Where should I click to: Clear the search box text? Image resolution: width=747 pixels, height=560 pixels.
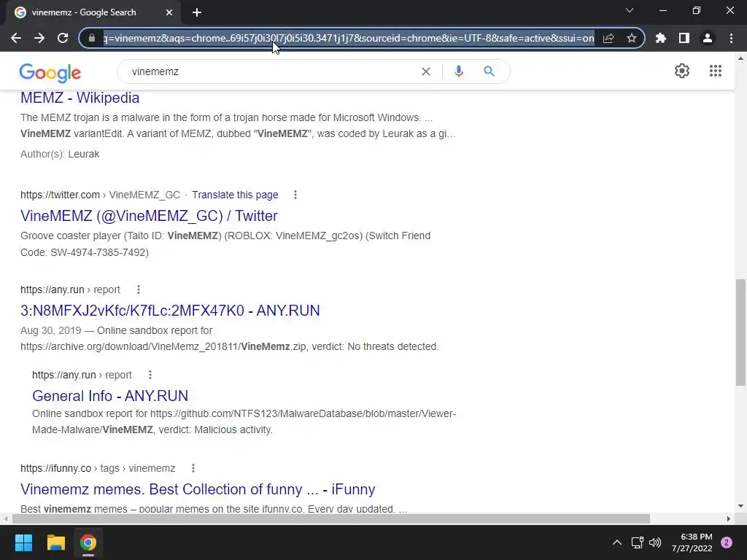click(426, 71)
